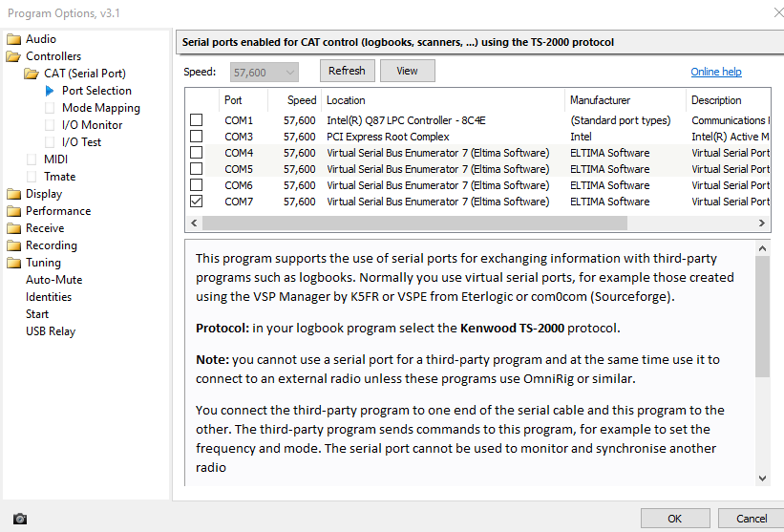784x532 pixels.
Task: Click the Performance folder icon
Action: click(13, 211)
